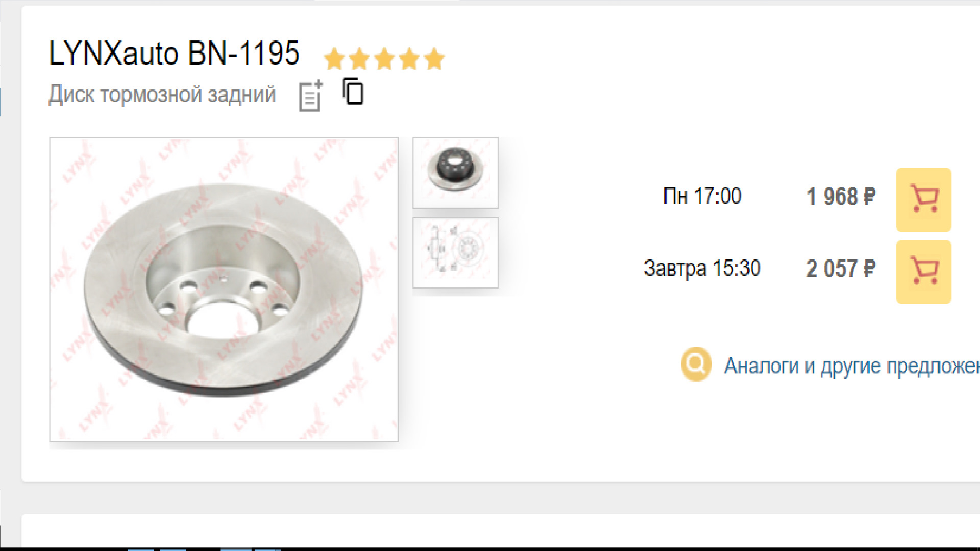The width and height of the screenshot is (980, 551).
Task: Click the 'Завтра 15:30' delivery time
Action: point(702,269)
